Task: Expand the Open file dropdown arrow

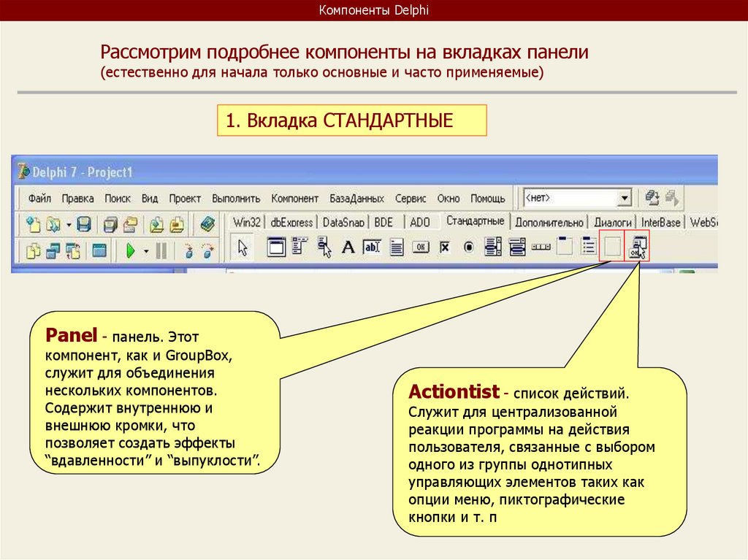Action: 69,225
